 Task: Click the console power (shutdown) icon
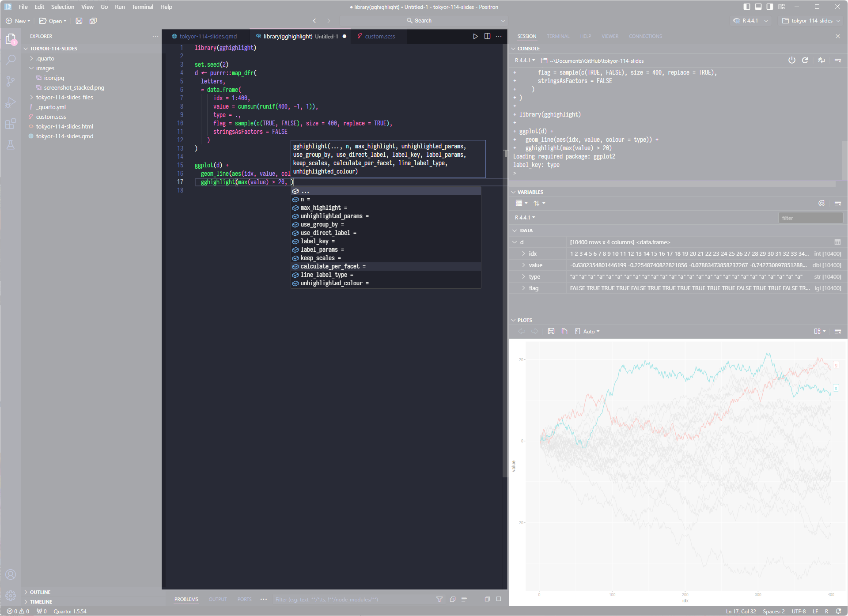coord(791,60)
